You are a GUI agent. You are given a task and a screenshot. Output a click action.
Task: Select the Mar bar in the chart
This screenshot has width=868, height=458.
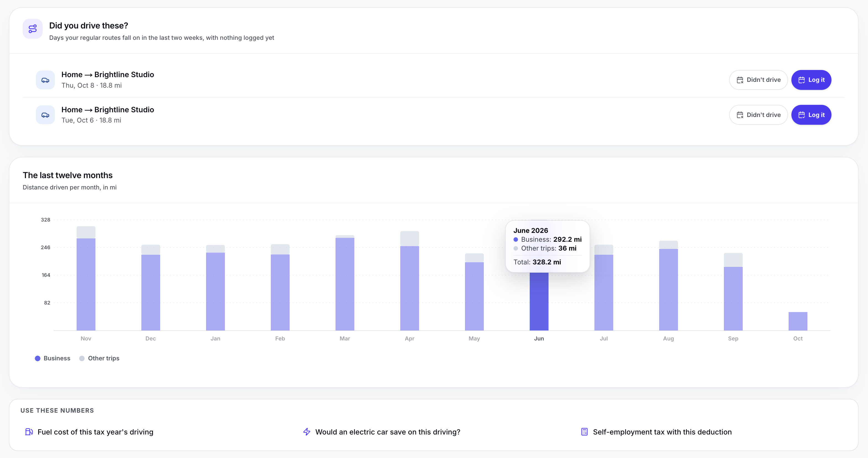(345, 283)
